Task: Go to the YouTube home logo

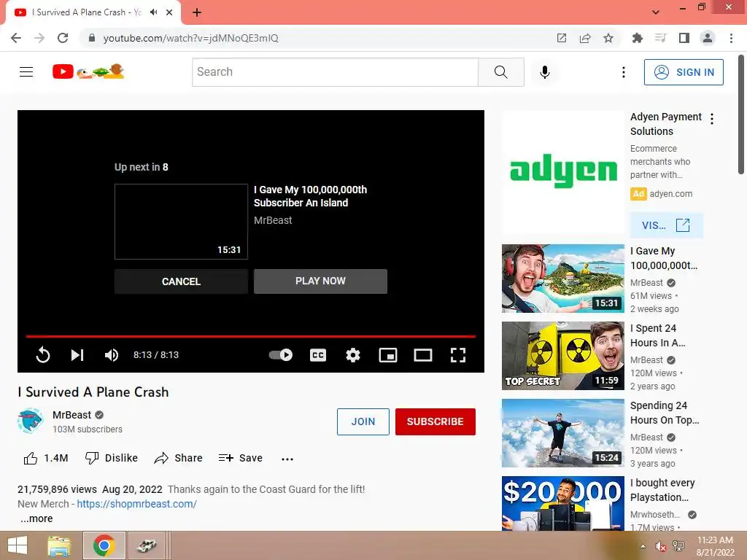Action: click(88, 71)
